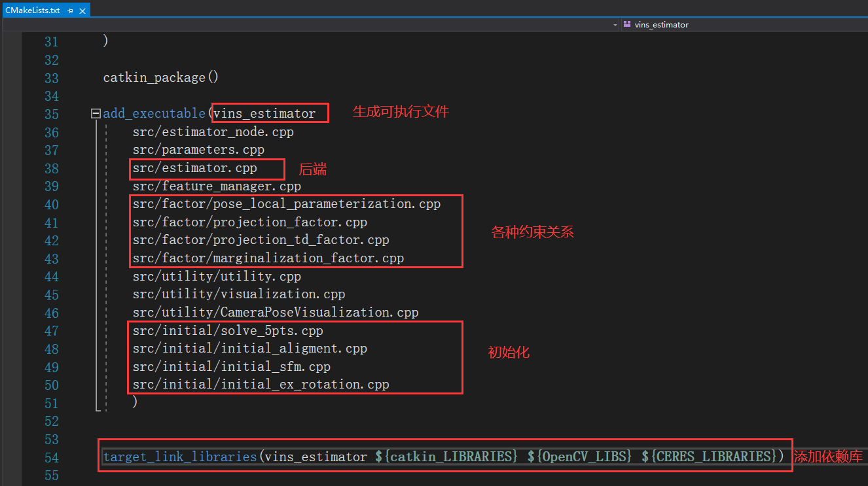Click src/parameters.cpp line
Viewport: 868px width, 486px height.
coord(198,150)
